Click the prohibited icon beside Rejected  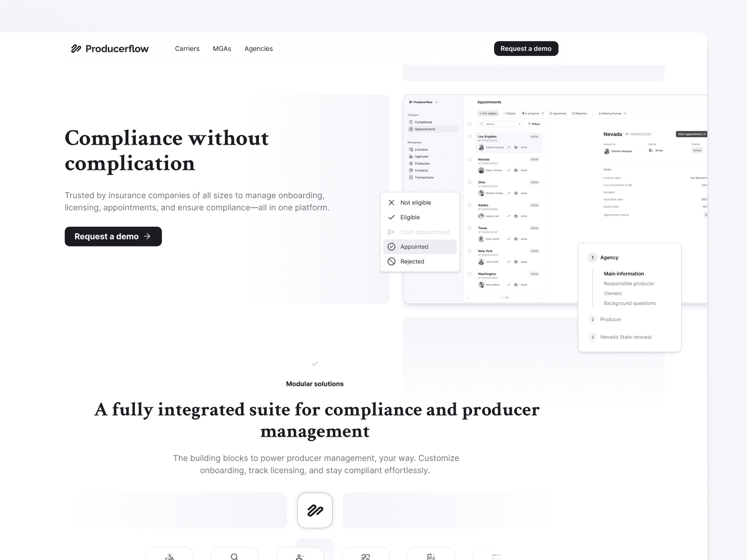pos(392,261)
